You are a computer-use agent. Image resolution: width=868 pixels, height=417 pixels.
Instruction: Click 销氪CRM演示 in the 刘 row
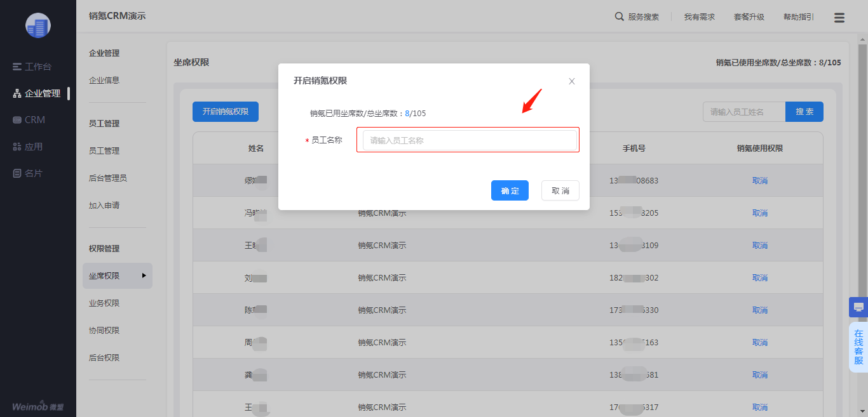pos(382,278)
